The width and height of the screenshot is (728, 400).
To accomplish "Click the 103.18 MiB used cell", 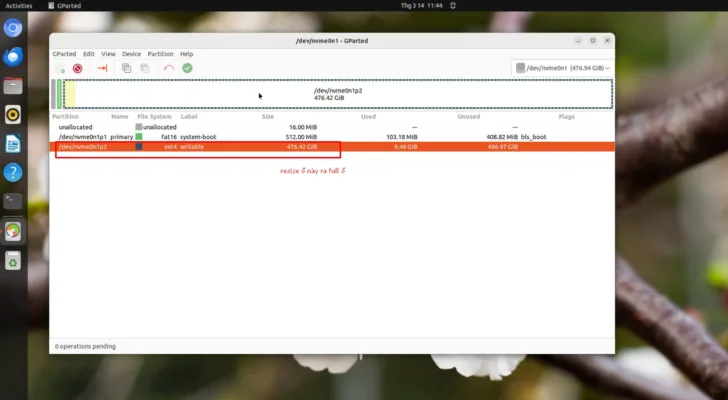I will [x=402, y=137].
